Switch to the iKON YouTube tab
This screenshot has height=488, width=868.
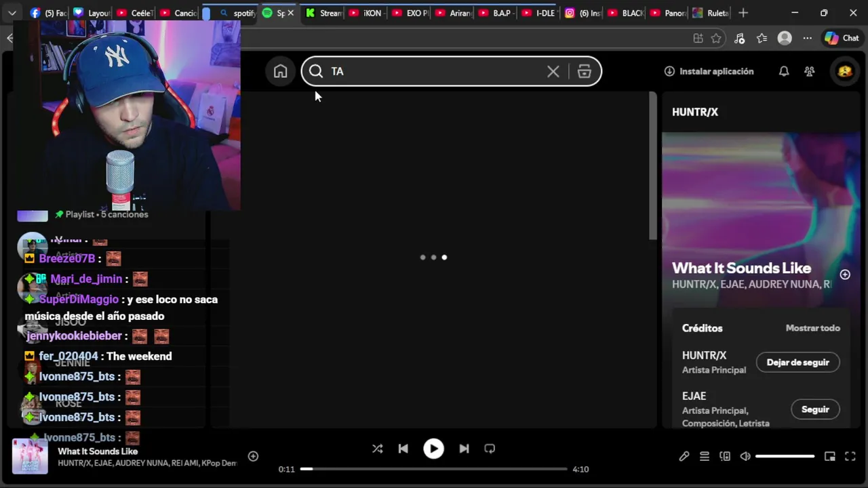coord(366,13)
